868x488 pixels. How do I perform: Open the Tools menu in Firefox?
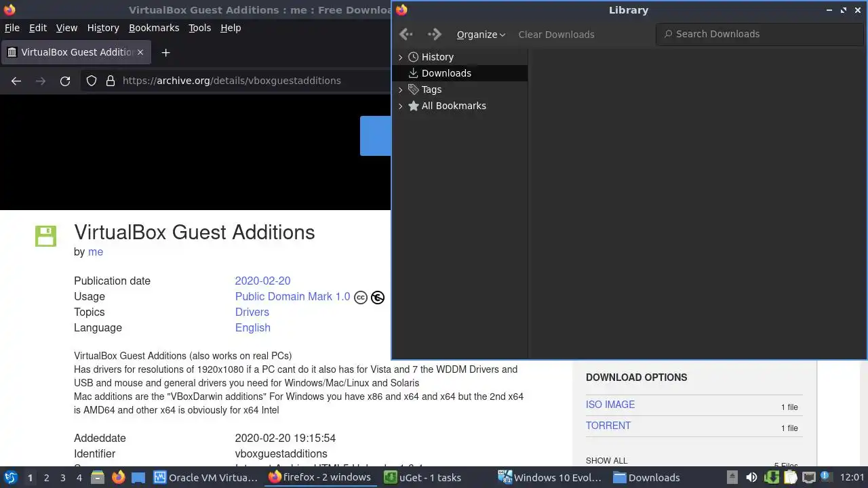coord(199,28)
